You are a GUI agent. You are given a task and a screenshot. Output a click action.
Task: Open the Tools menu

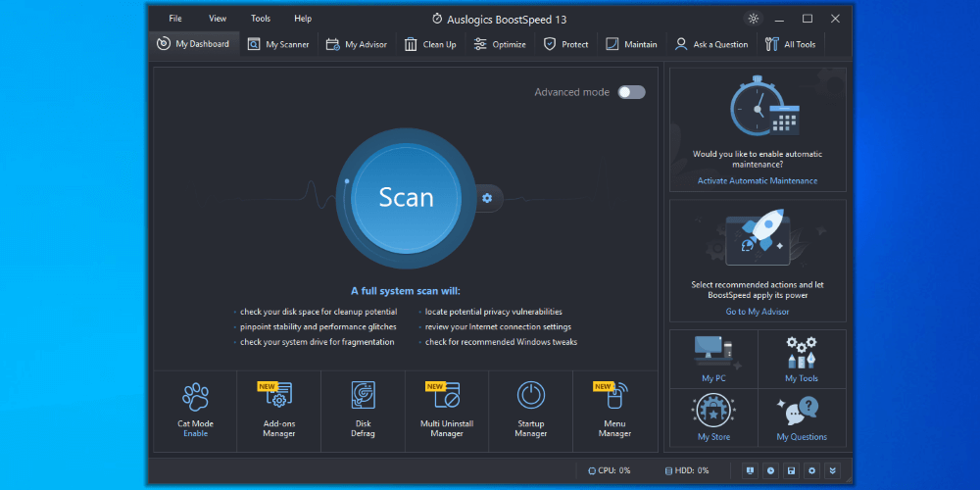point(261,19)
